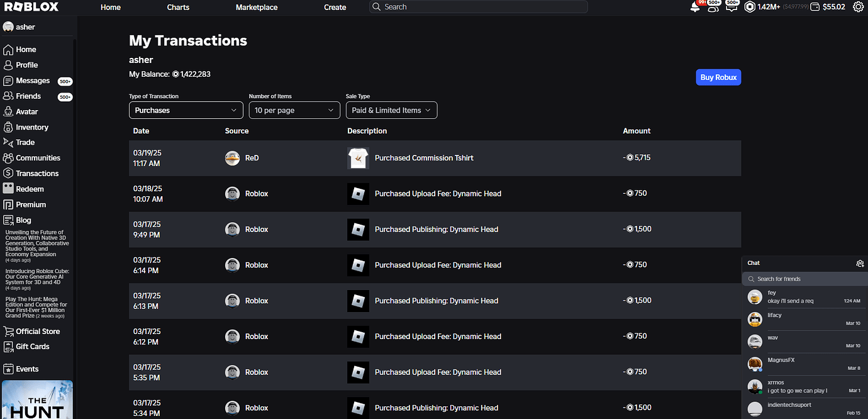Click the Buy Robux button
Viewport: 868px width, 419px height.
coord(718,77)
